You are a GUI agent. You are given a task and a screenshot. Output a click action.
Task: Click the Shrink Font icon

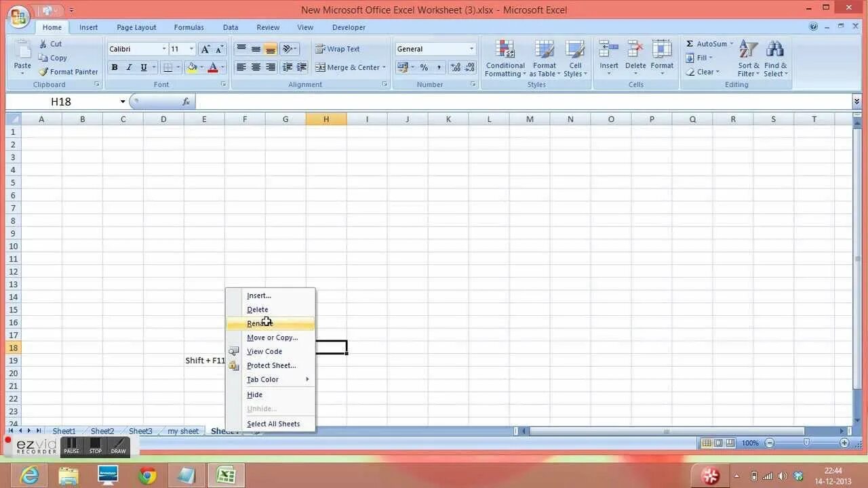(220, 49)
